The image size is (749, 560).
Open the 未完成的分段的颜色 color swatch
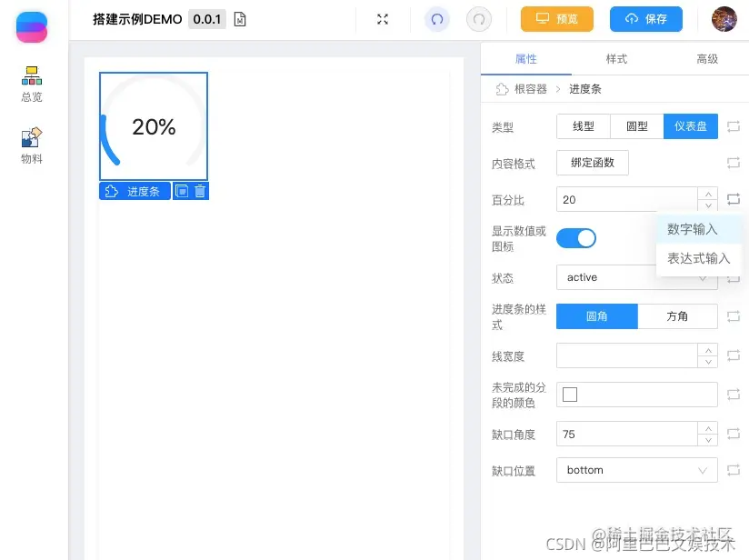[572, 395]
